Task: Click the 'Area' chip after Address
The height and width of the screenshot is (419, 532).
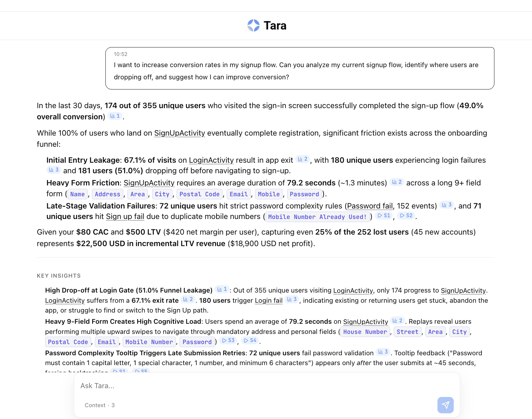Action: (138, 194)
